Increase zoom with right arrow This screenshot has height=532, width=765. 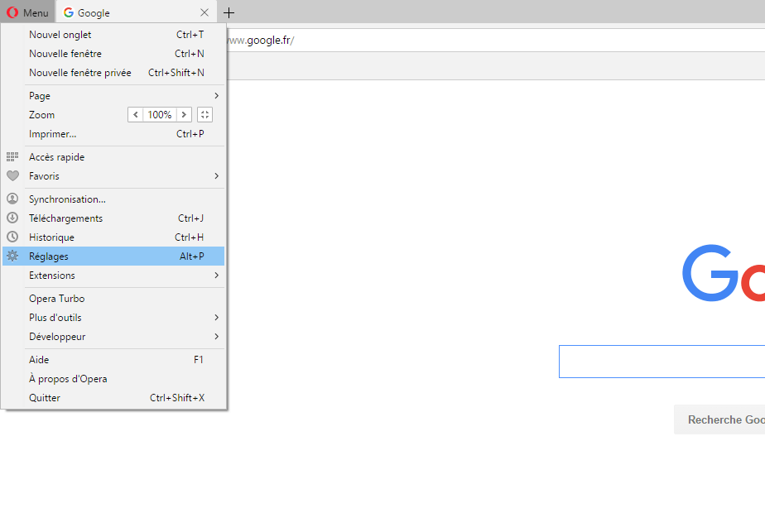point(184,115)
